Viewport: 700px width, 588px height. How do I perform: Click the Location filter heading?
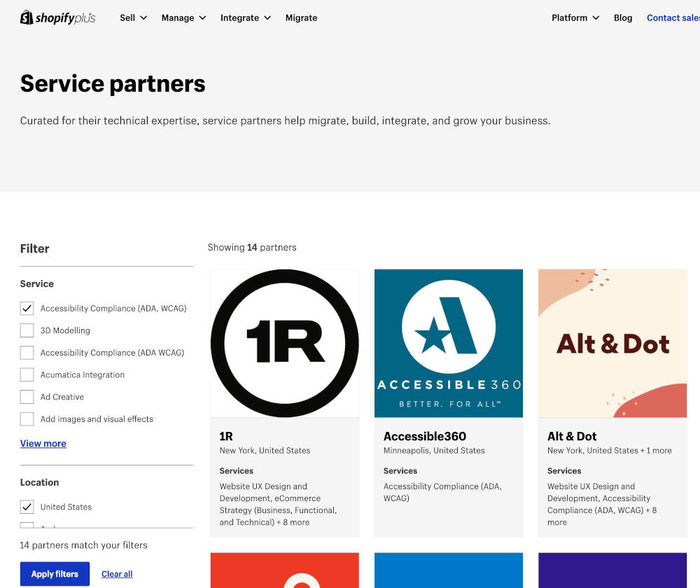(x=39, y=482)
